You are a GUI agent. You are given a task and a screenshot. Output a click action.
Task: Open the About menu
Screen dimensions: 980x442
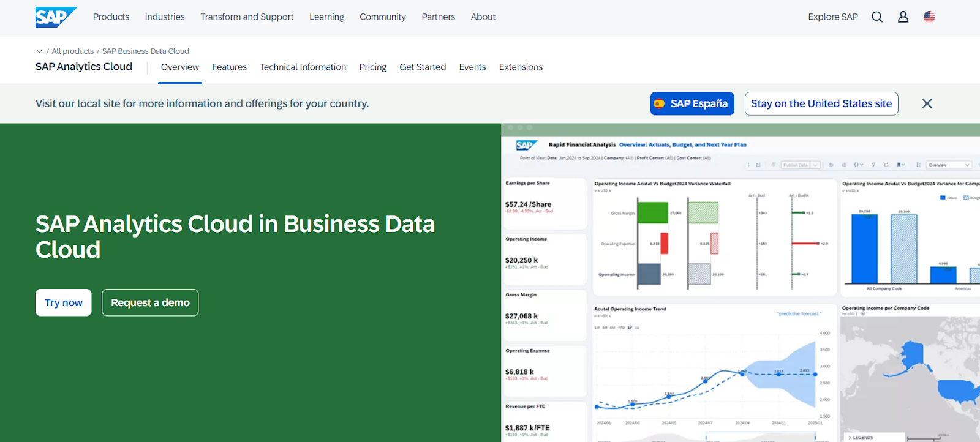point(483,17)
